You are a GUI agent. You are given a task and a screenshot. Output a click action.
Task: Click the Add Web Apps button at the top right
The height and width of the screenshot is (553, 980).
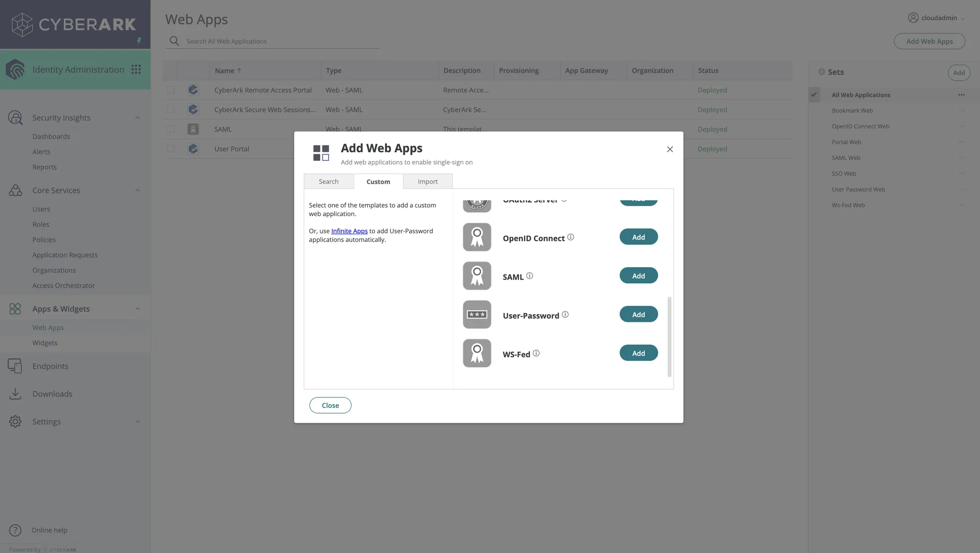coord(929,41)
